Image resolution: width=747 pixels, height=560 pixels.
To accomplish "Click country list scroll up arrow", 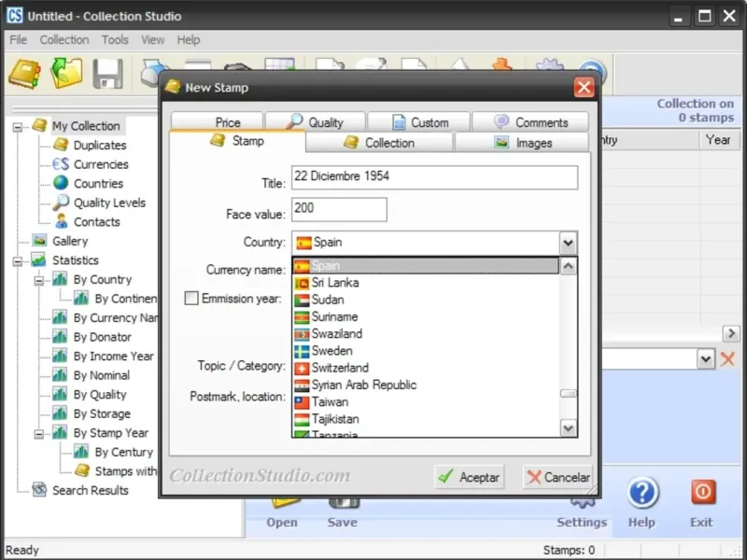I will (x=568, y=266).
